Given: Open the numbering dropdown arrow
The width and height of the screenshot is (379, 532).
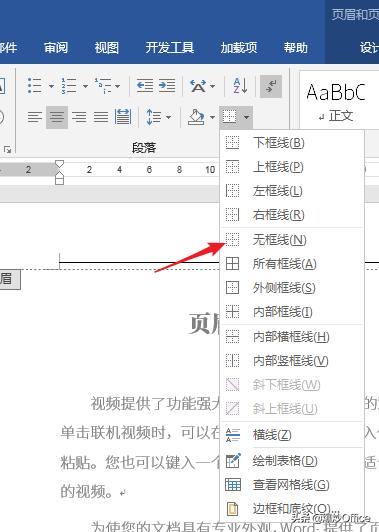Looking at the screenshot, I should click(x=85, y=86).
